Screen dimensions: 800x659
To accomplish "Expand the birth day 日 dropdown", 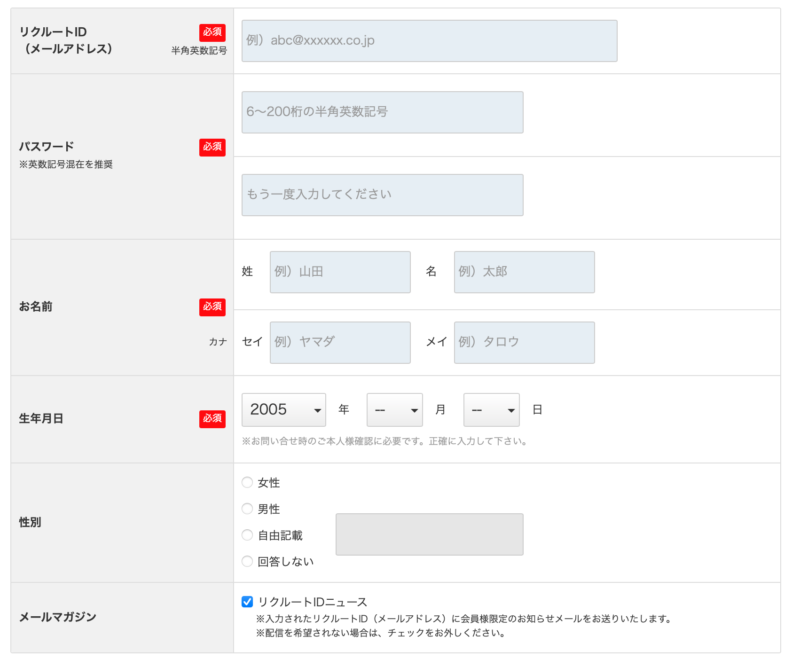I will click(491, 410).
